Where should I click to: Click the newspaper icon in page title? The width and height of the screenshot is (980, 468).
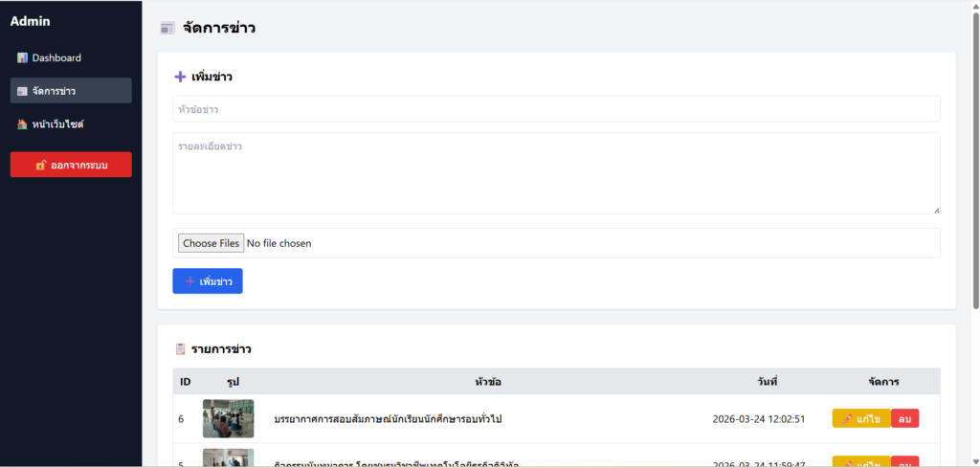[167, 29]
